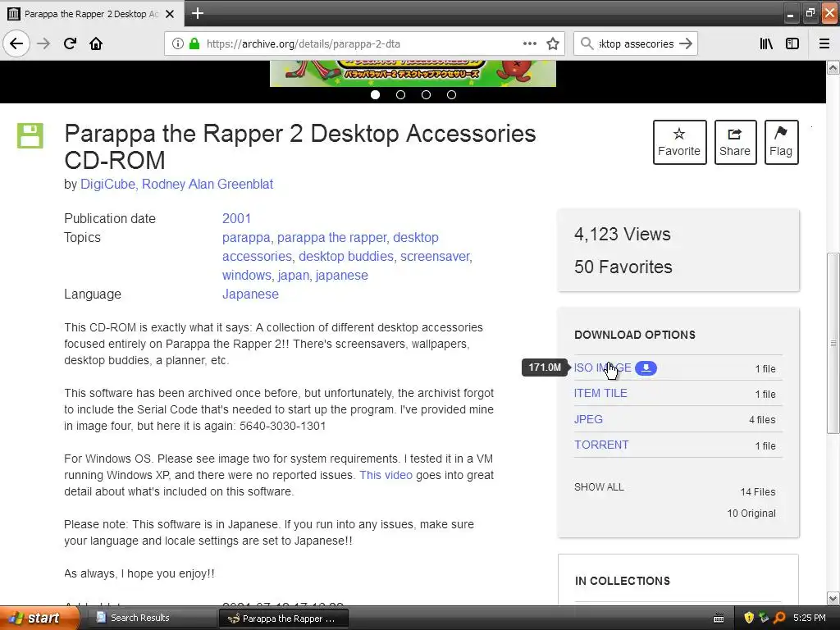
Task: Click the page scrollbar down arrow
Action: (x=833, y=598)
